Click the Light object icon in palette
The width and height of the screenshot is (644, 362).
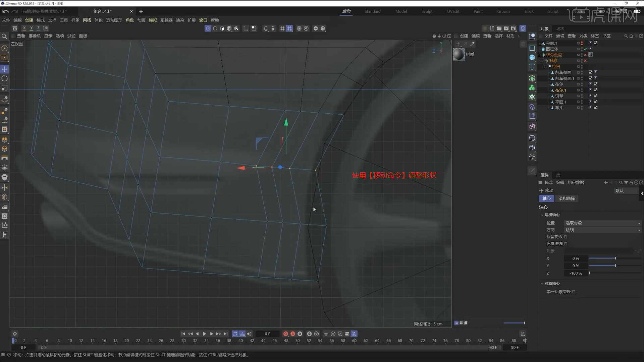click(532, 157)
